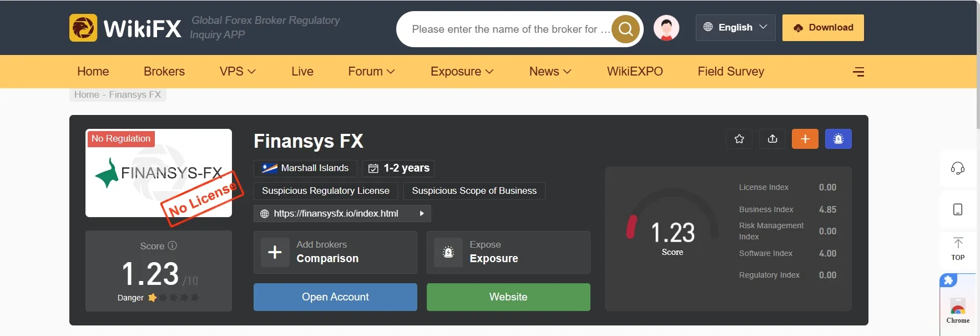980x336 pixels.
Task: Click the score info icon
Action: pos(173,245)
